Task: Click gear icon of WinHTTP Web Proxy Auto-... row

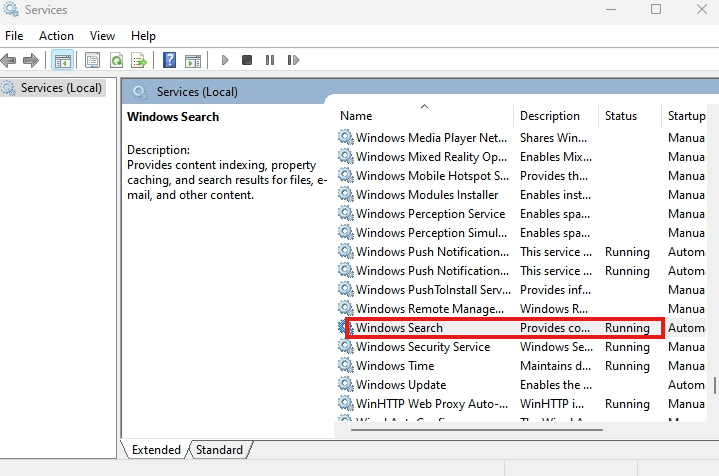Action: 346,404
